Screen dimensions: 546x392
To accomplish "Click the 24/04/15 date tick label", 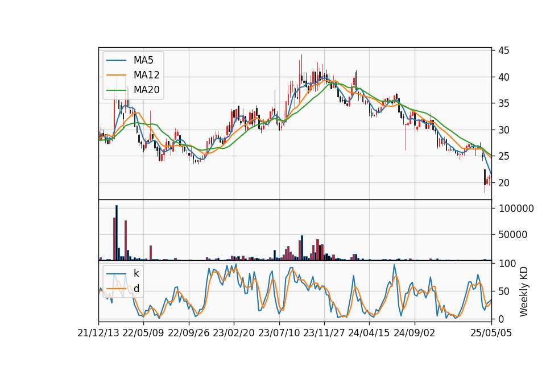I will click(x=369, y=333).
